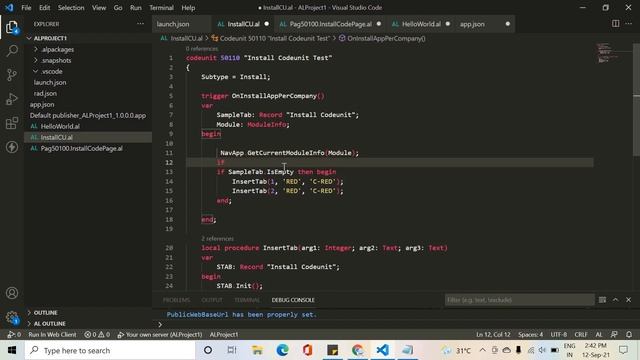Open Windows Start menu

coord(12,350)
